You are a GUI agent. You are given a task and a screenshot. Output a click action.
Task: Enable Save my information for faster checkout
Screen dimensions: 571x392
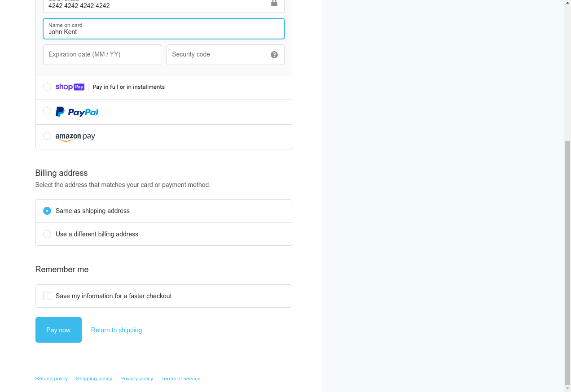coord(47,296)
